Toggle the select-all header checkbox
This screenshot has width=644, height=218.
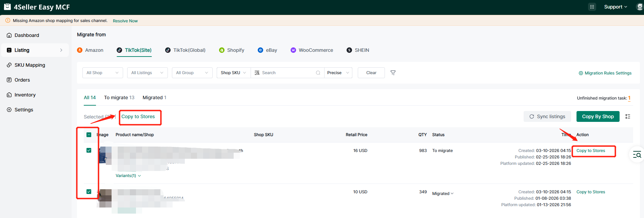(89, 135)
